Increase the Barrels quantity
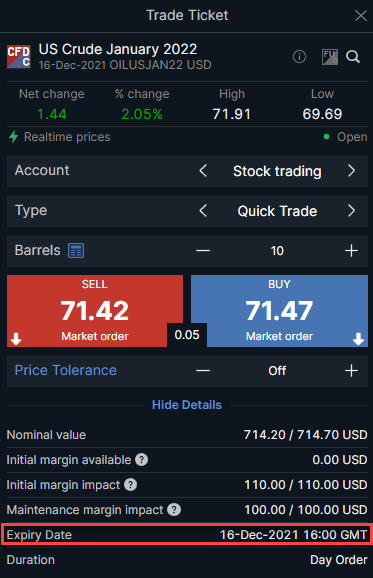The image size is (373, 578). [x=351, y=251]
